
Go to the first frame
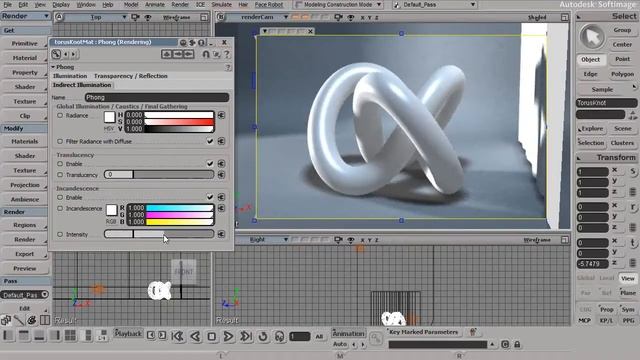coord(178,336)
